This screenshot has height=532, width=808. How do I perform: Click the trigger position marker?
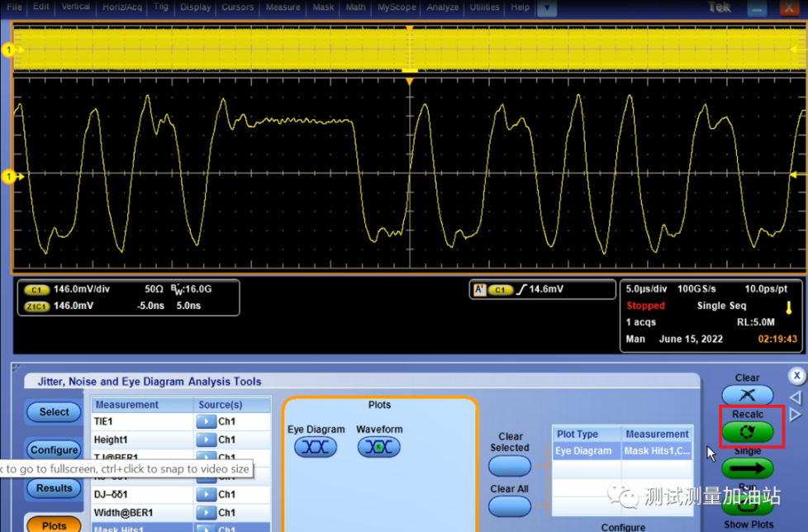pos(409,80)
